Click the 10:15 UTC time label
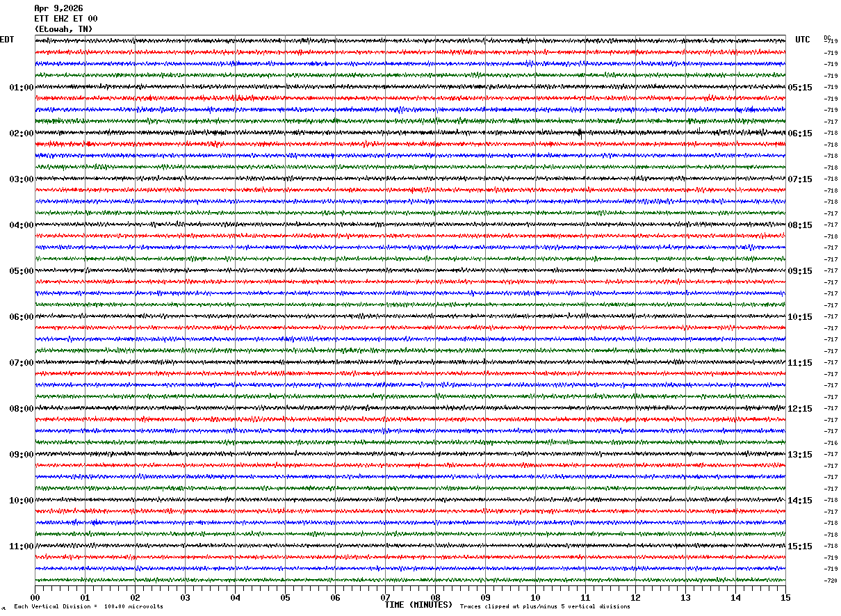Viewport: 841px width, 616px height. pyautogui.click(x=800, y=317)
